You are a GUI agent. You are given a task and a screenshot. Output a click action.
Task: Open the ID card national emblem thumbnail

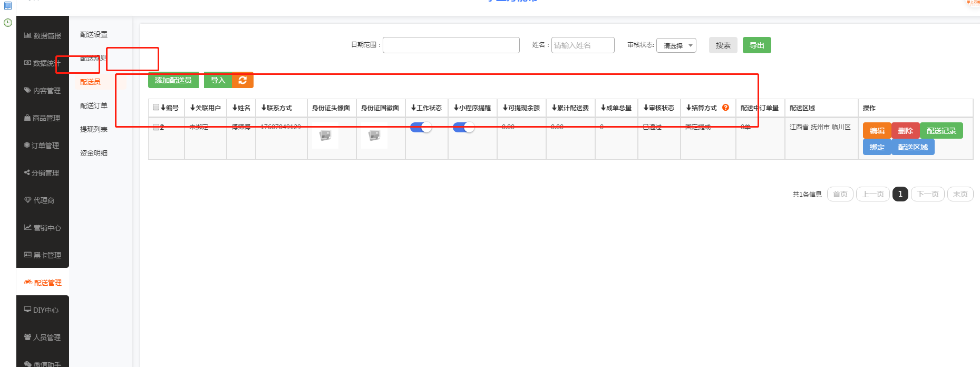click(x=374, y=136)
